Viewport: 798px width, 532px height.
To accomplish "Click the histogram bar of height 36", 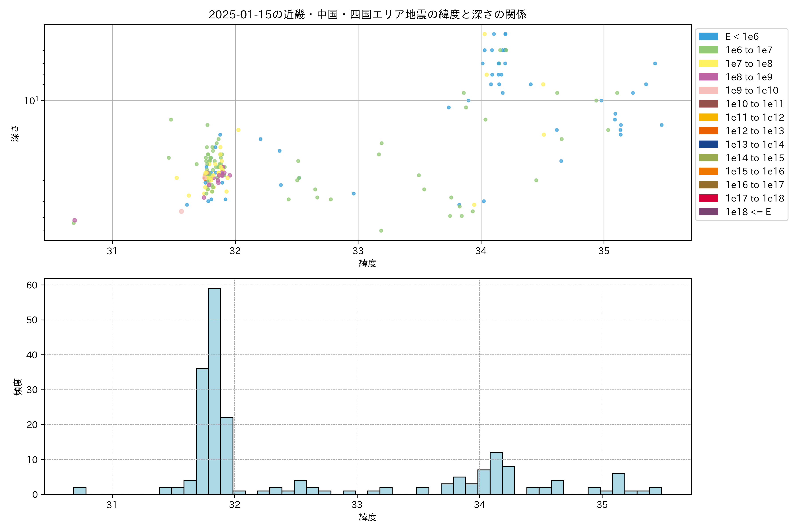I will coord(202,431).
